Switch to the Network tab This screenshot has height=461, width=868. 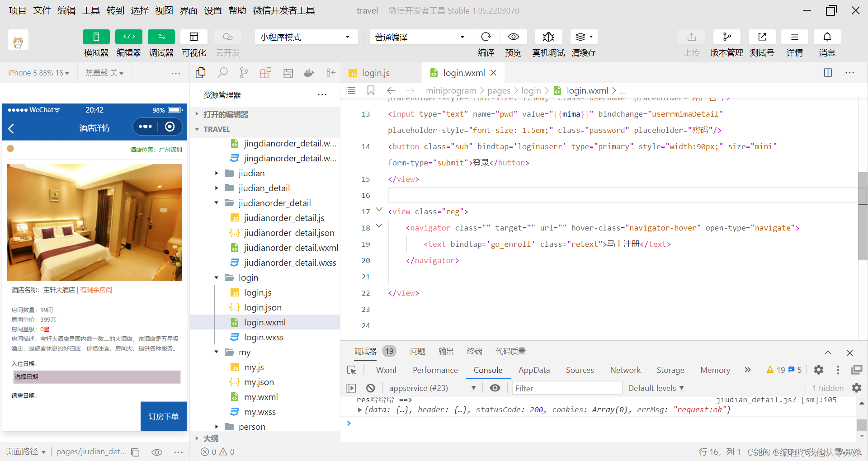pos(625,370)
